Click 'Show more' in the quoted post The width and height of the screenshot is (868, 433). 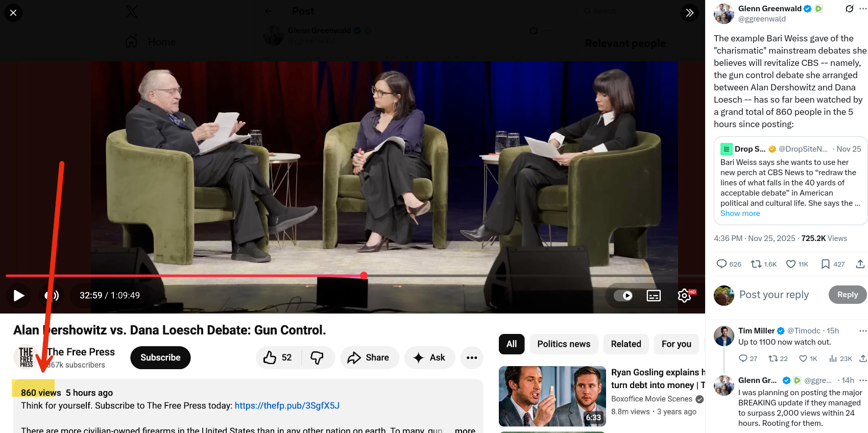click(x=740, y=213)
